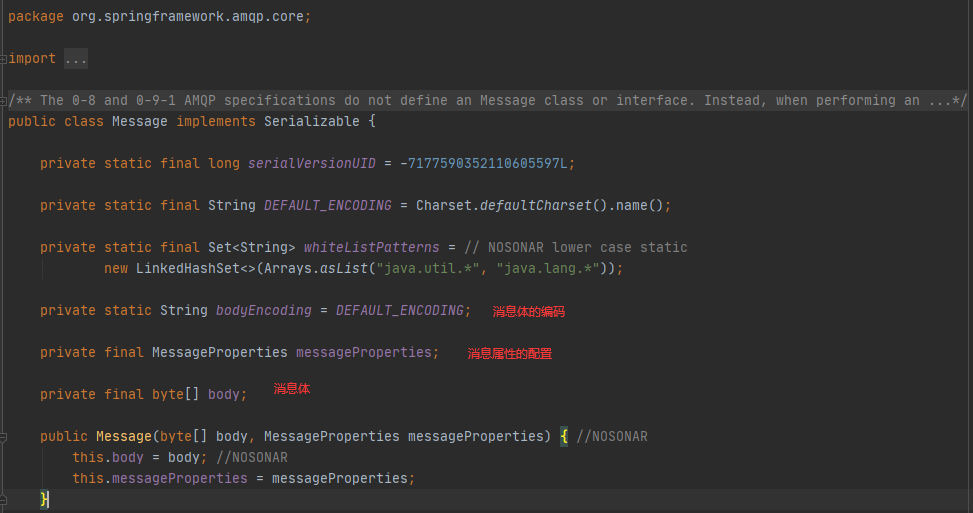
Task: Click 'messageProperties' field name in private final declaration
Action: coord(364,352)
